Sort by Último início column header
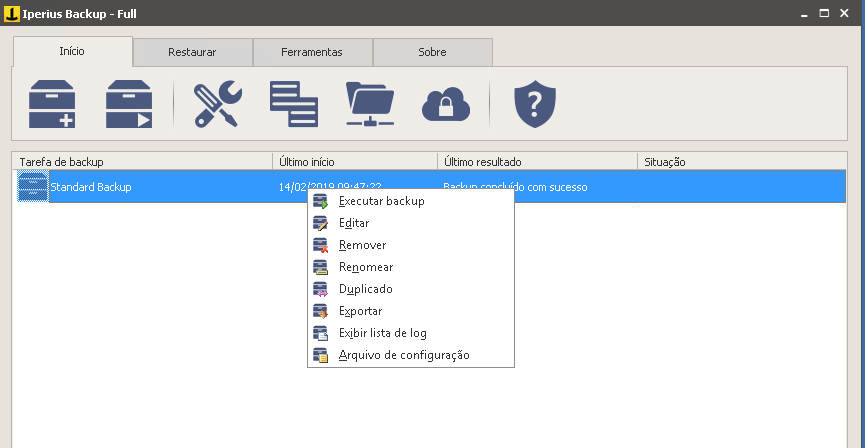This screenshot has height=448, width=865. click(x=355, y=162)
